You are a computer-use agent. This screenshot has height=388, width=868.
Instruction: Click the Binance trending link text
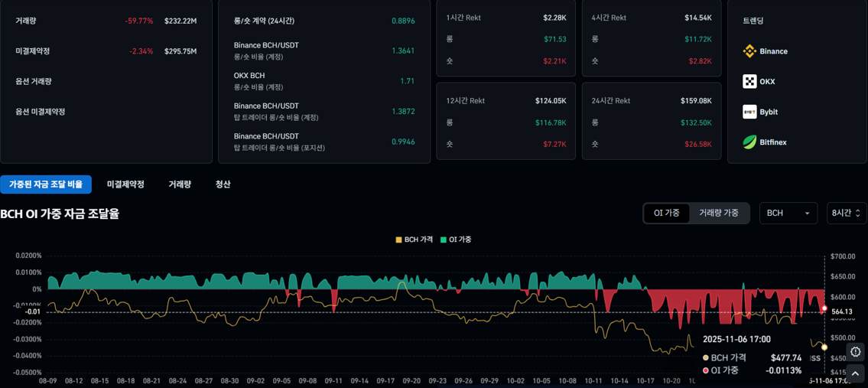coord(773,51)
